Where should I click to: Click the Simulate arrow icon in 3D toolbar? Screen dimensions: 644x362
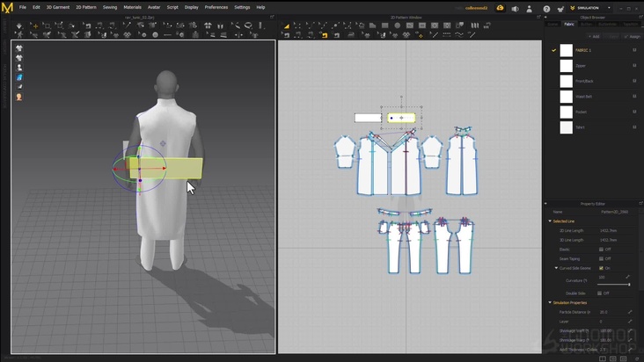coord(19,25)
